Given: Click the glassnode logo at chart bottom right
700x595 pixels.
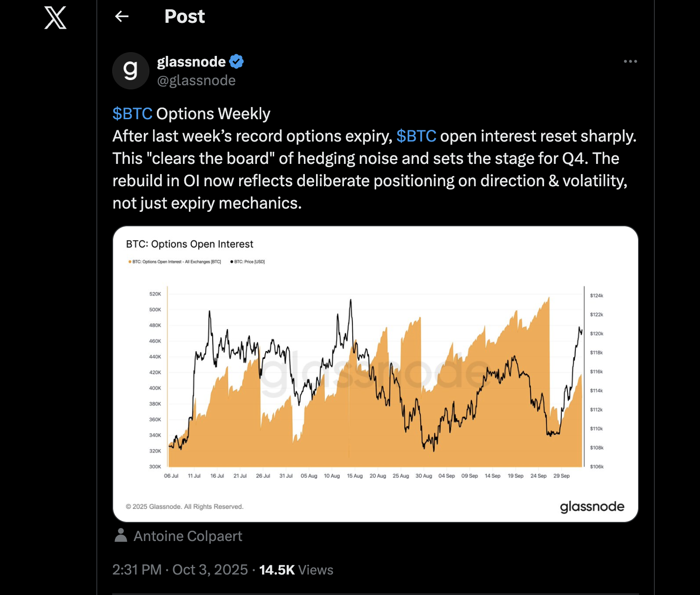Looking at the screenshot, I should [x=592, y=507].
